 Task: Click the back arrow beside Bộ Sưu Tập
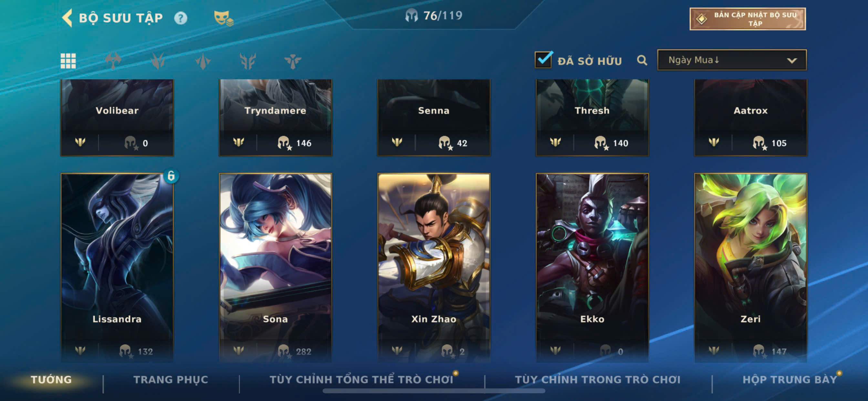click(67, 18)
